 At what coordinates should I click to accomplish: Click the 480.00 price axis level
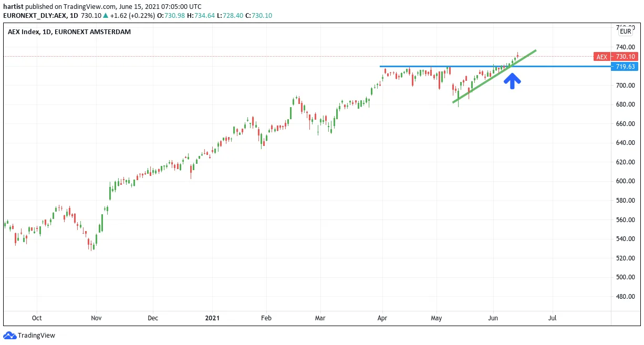[625, 297]
